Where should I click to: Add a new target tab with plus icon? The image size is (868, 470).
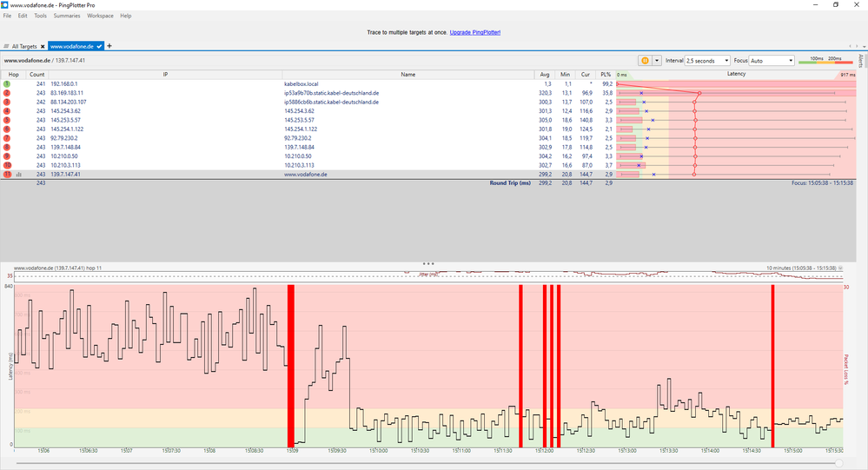click(x=109, y=46)
